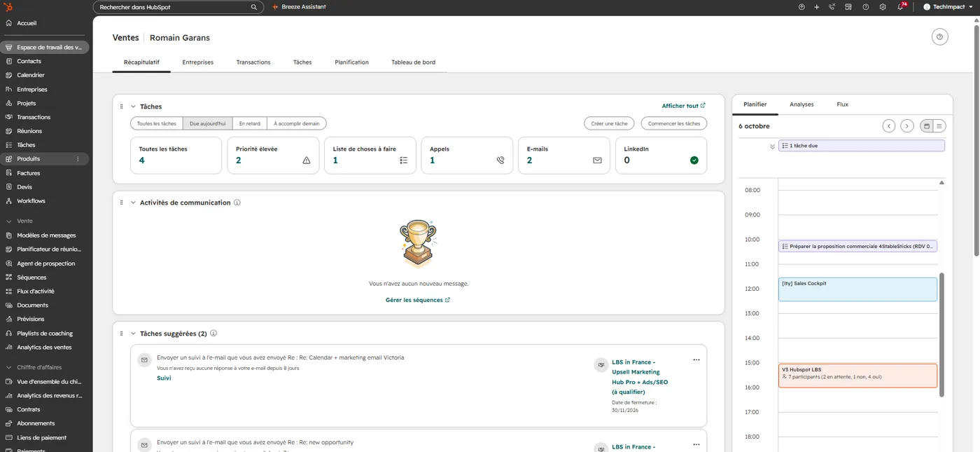Switch to the Flux panel tab
980x452 pixels.
(842, 104)
